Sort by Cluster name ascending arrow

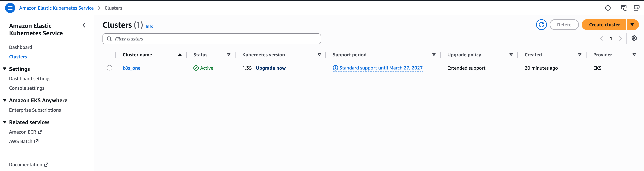point(180,55)
